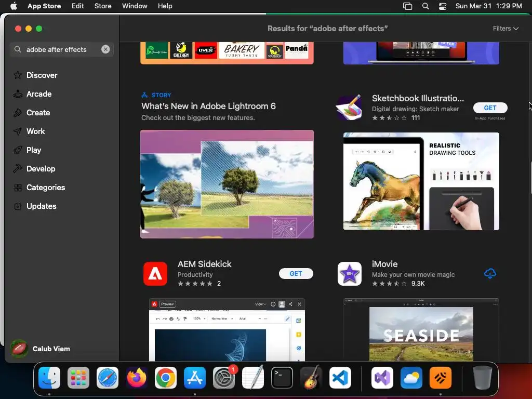
Task: Open the orange app icon in the Dock
Action: click(x=441, y=378)
